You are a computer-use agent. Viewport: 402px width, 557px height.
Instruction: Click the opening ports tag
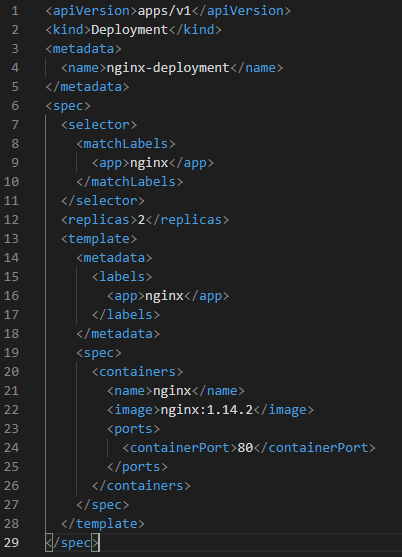[x=134, y=429]
